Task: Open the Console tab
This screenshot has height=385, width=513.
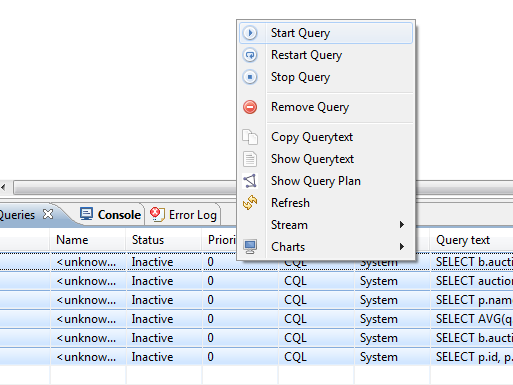Action: coord(110,215)
